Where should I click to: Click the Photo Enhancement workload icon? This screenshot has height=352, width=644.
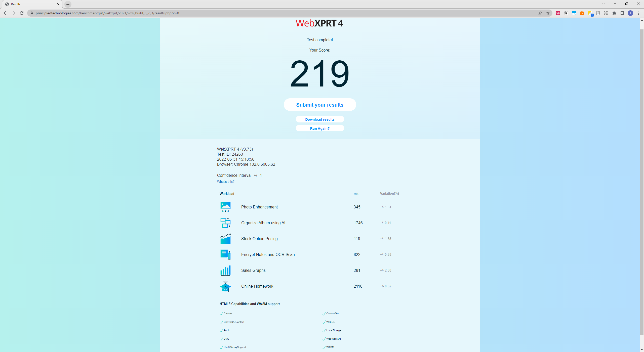225,207
